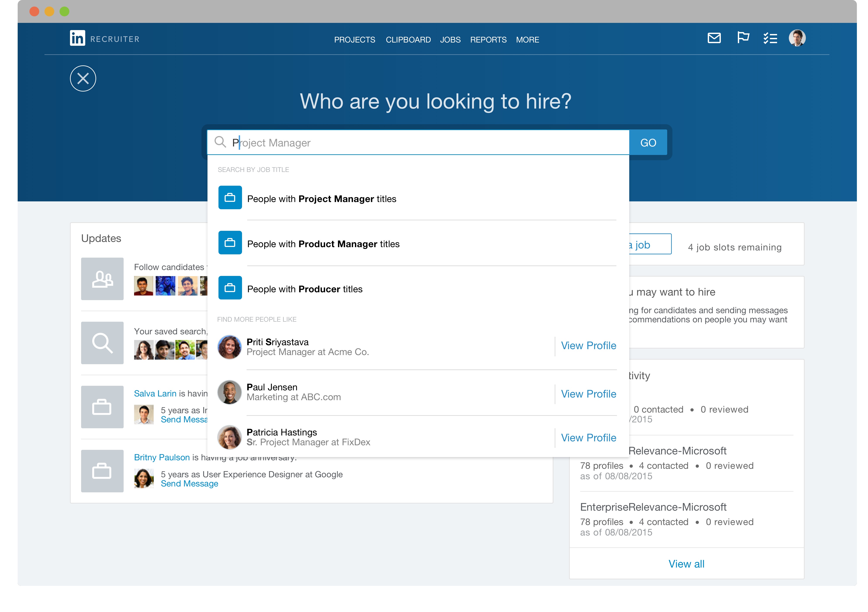Select Paul Jensen name in suggestions
This screenshot has height=612, width=868.
click(272, 387)
